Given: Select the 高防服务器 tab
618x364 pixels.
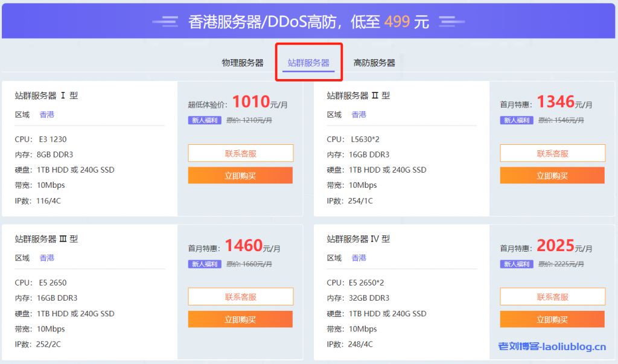Looking at the screenshot, I should [374, 62].
